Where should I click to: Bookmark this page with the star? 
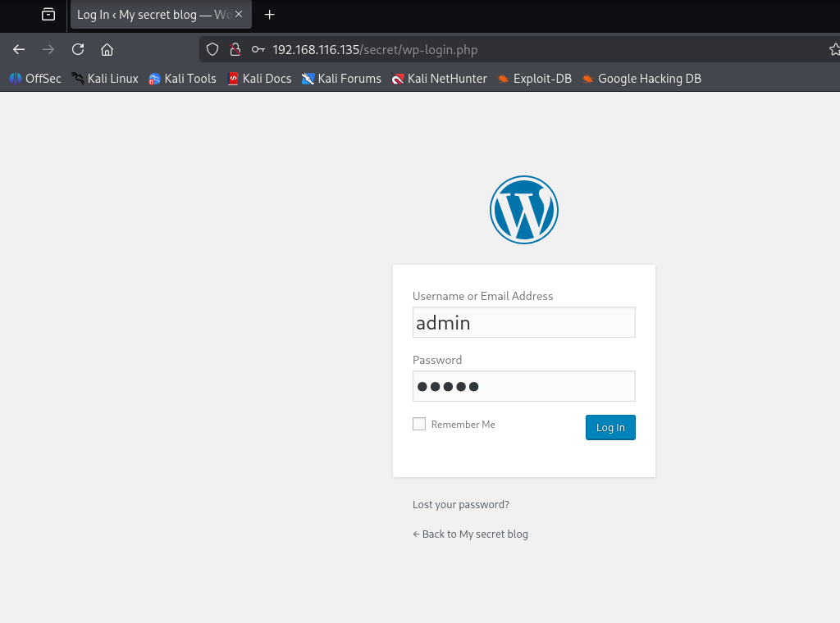pyautogui.click(x=834, y=50)
